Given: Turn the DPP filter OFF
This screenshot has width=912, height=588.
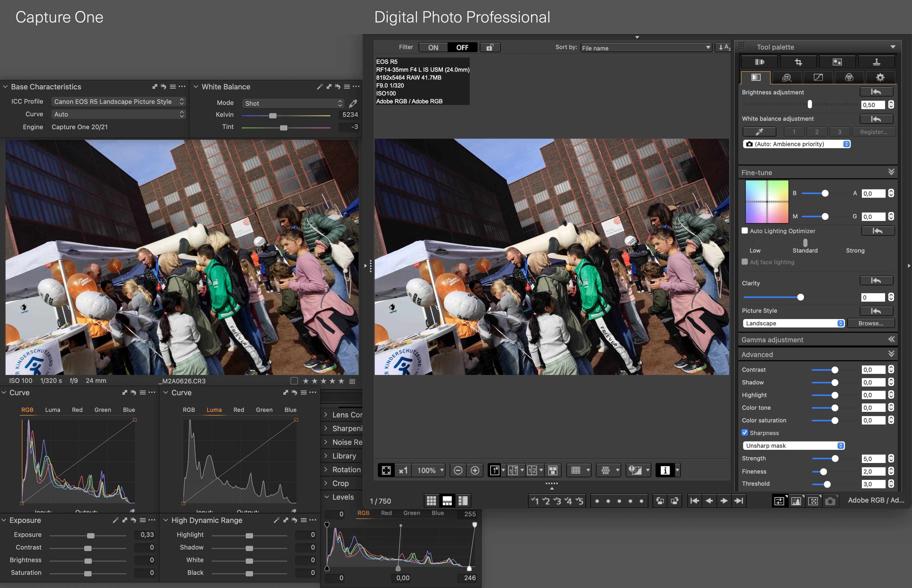Looking at the screenshot, I should (462, 47).
